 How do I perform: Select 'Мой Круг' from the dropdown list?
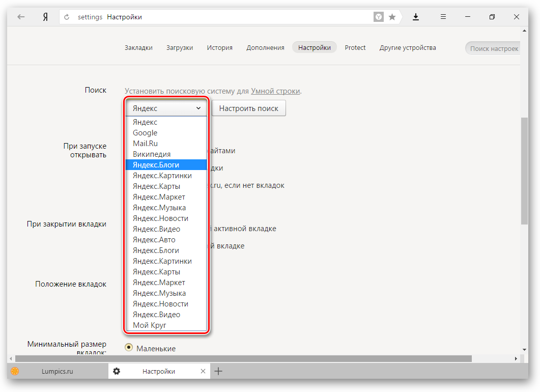pos(150,325)
